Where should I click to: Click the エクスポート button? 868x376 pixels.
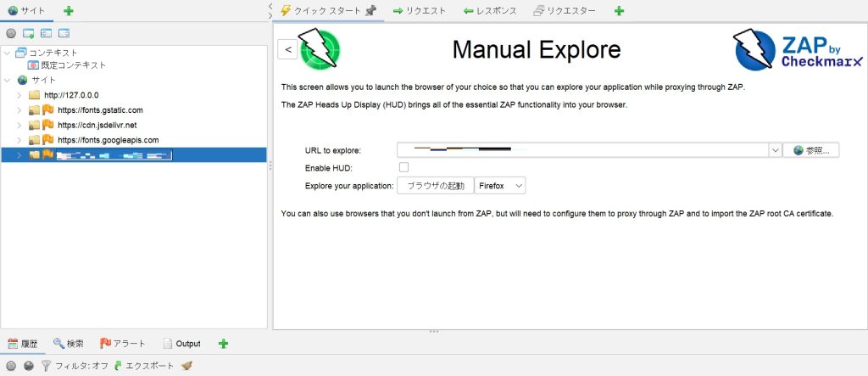144,366
